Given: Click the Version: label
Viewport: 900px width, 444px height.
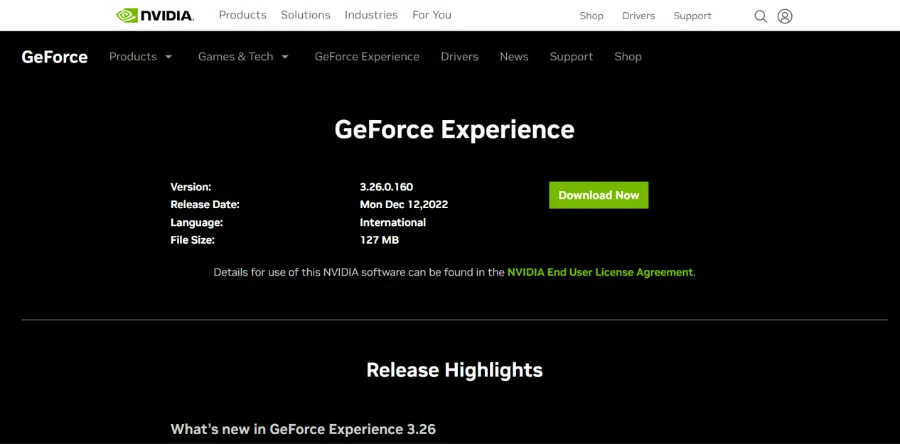Looking at the screenshot, I should click(191, 187).
